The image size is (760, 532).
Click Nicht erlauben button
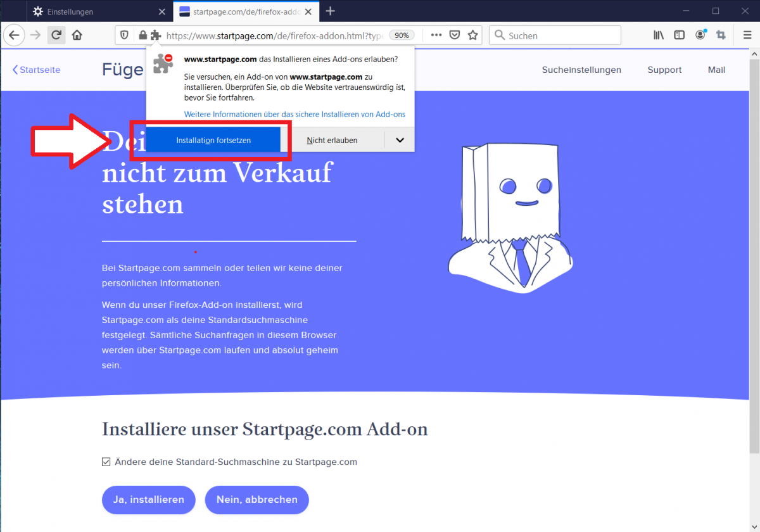tap(332, 140)
